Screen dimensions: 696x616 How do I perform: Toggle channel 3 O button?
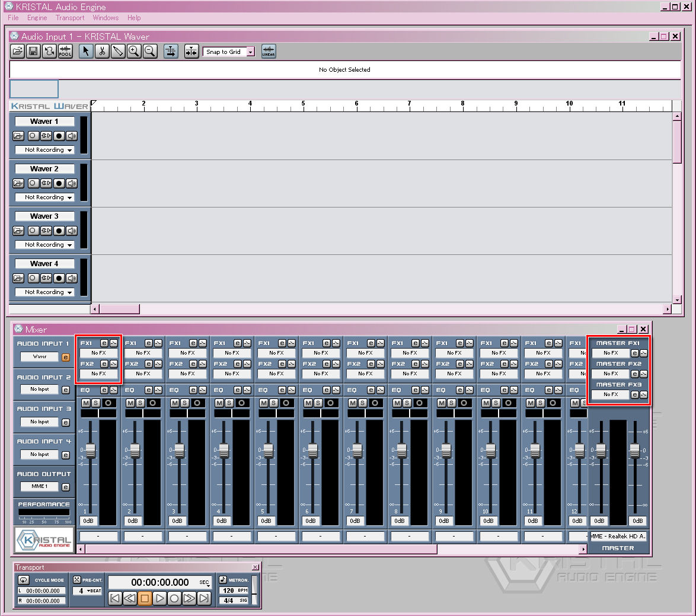[197, 403]
